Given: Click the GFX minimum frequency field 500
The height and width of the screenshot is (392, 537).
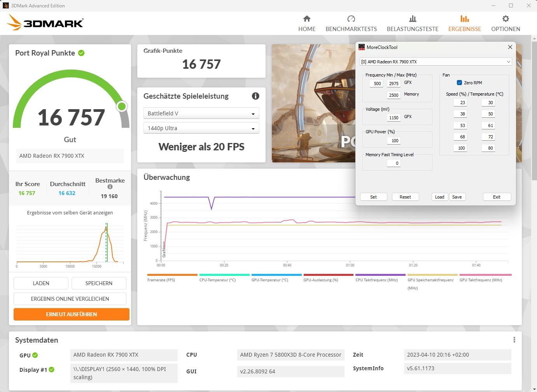Looking at the screenshot, I should 376,84.
